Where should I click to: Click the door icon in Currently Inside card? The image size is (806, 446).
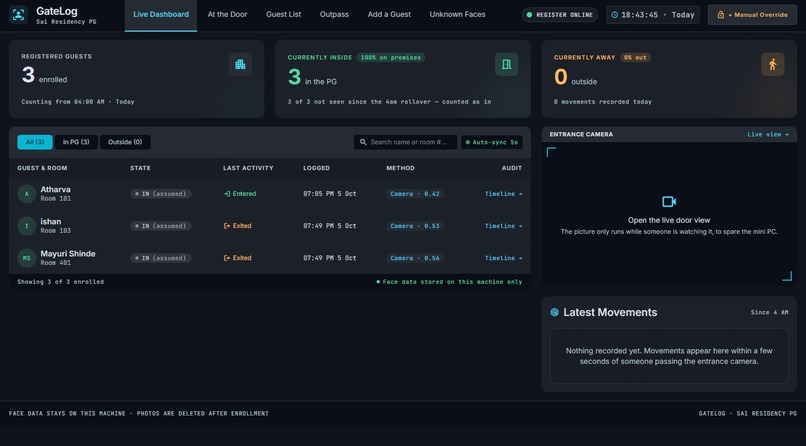coord(507,64)
